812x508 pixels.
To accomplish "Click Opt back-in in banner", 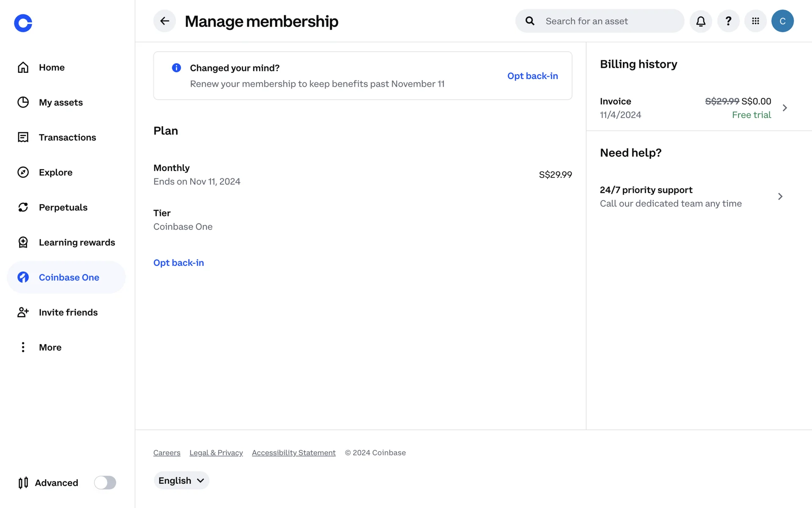I will pyautogui.click(x=532, y=76).
